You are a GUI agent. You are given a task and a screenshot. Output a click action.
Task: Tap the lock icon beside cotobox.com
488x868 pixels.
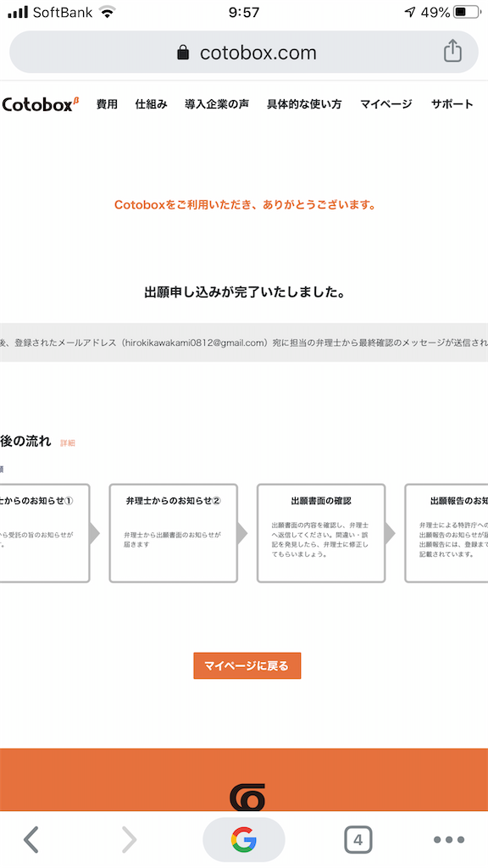[x=183, y=53]
